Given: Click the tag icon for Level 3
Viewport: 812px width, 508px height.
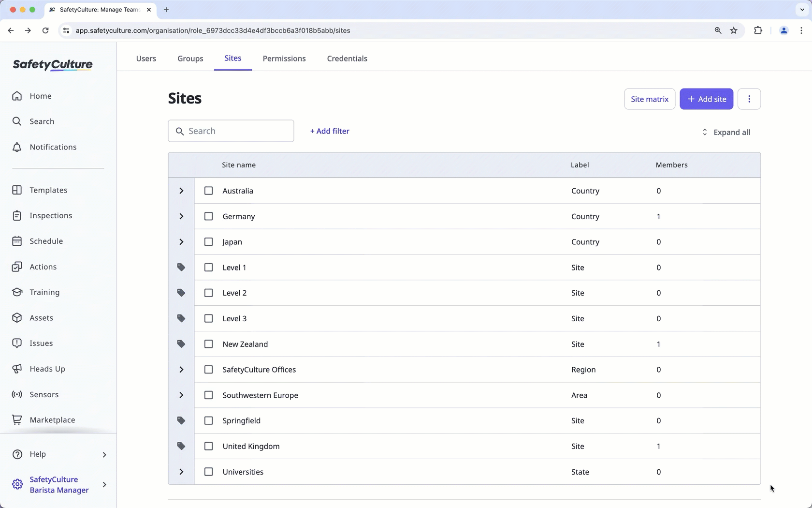Looking at the screenshot, I should 181,318.
